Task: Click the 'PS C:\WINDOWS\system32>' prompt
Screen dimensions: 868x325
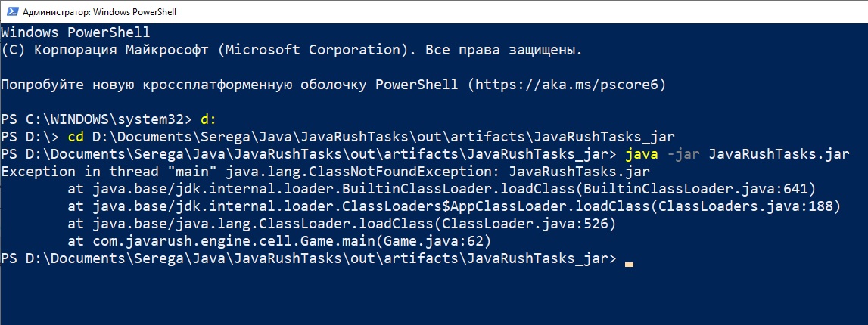Action: coord(97,119)
